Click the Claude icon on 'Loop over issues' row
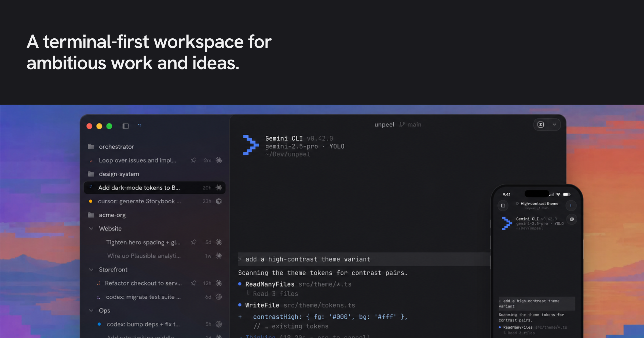Viewport: 644px width, 338px height. coord(219,160)
